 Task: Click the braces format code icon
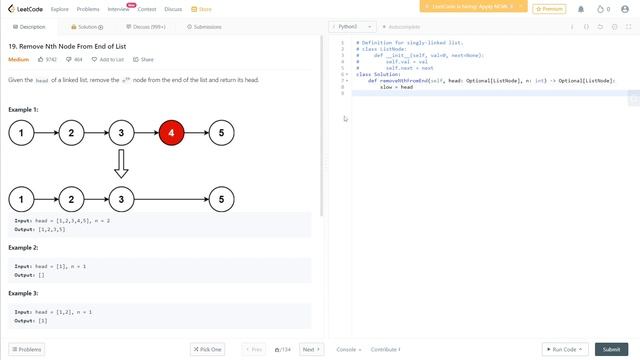586,27
